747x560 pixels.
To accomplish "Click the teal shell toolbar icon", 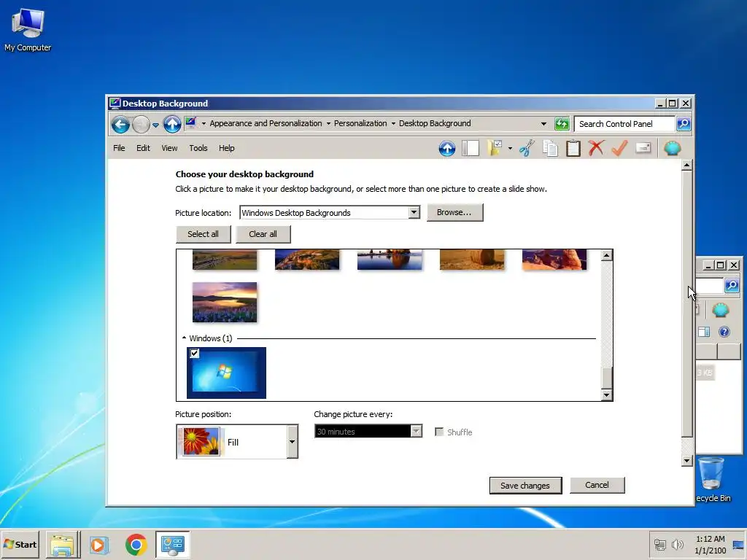I will click(672, 148).
